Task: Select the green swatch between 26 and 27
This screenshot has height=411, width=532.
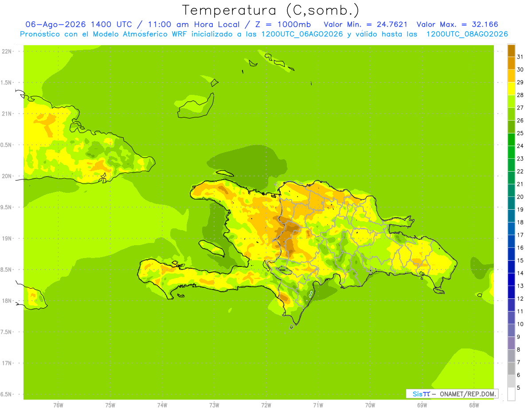Action: coord(511,114)
